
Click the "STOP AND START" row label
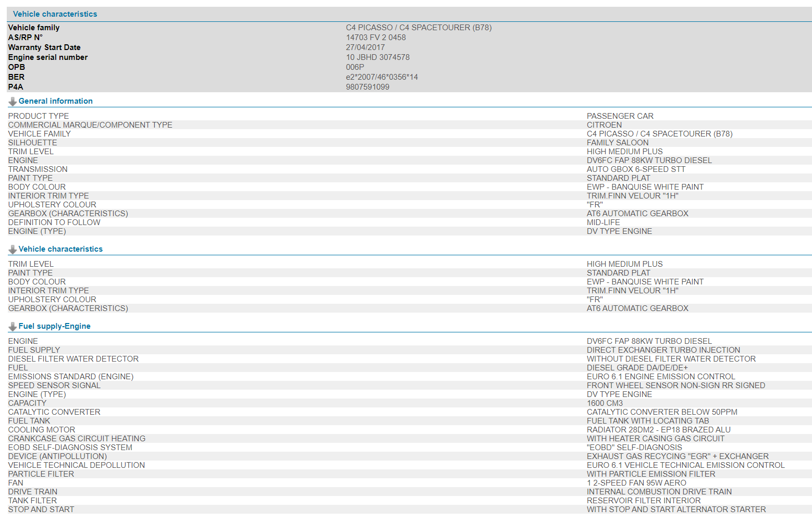[41, 510]
